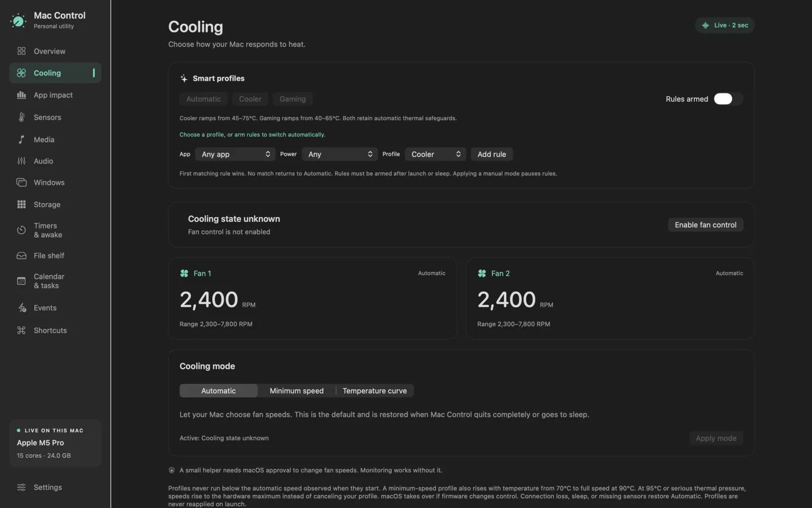Viewport: 812px width, 508px height.
Task: Click the Fan 1 fan icon
Action: tap(184, 273)
